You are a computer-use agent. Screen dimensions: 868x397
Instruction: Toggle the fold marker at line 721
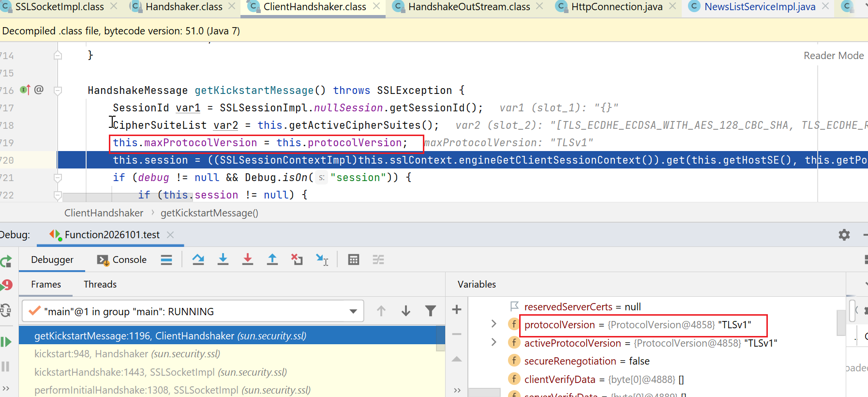pyautogui.click(x=58, y=178)
